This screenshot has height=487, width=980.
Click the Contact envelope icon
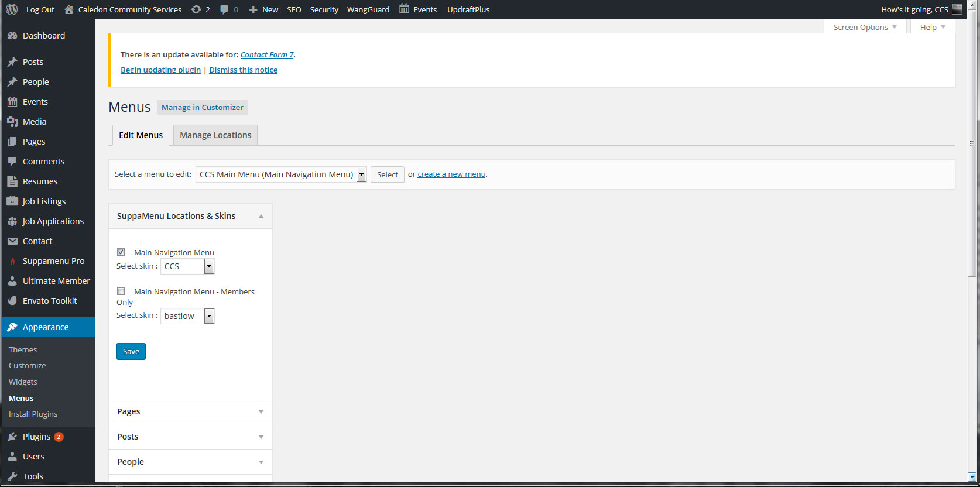[12, 241]
